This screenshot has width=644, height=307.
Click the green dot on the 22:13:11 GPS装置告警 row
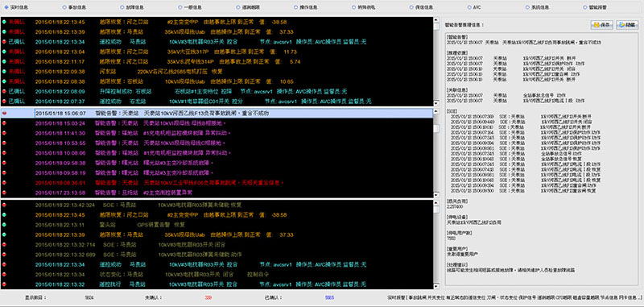point(4,225)
